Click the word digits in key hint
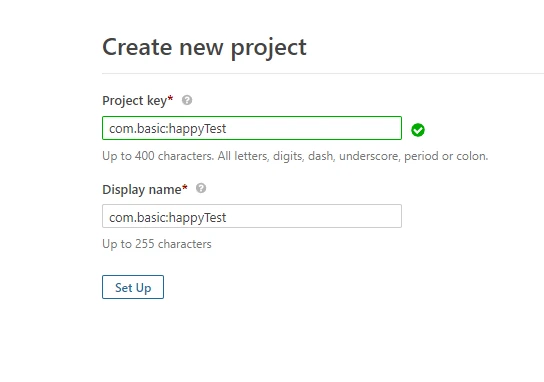Screen dimensions: 544x382 click(x=288, y=156)
